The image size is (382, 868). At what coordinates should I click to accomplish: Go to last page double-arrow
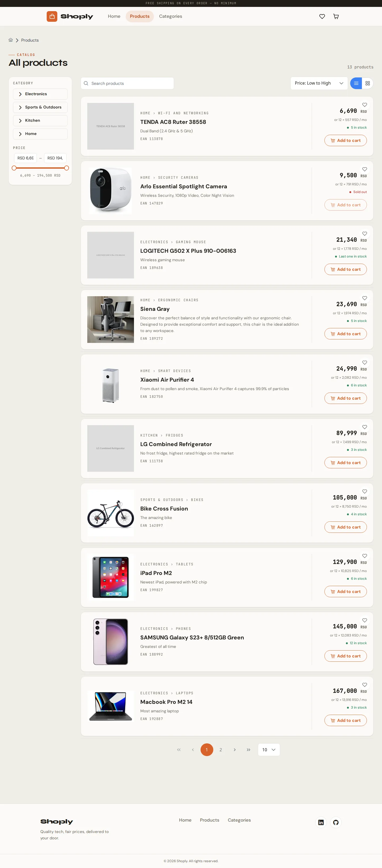pos(249,749)
